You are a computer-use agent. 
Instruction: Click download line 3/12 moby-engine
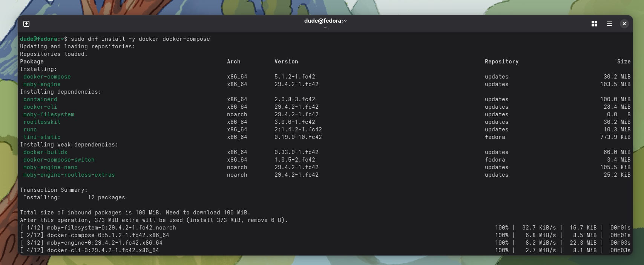(325, 243)
